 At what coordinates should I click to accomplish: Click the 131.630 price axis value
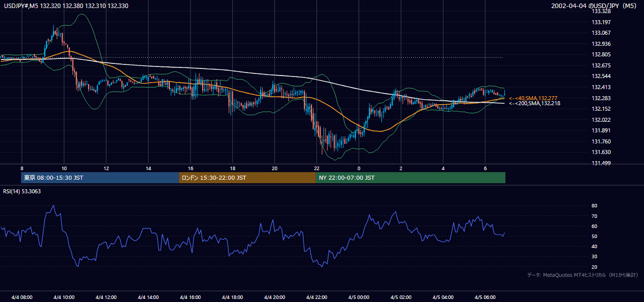(x=601, y=152)
